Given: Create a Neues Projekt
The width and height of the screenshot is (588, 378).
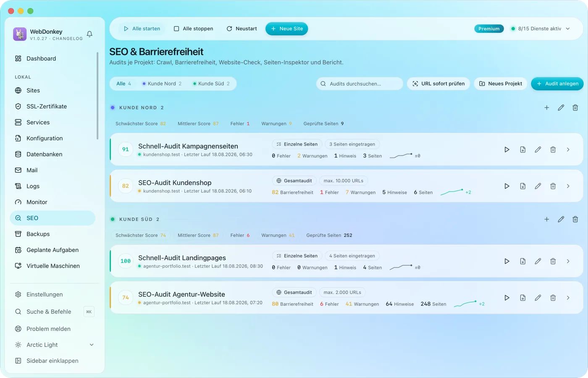Looking at the screenshot, I should point(501,84).
